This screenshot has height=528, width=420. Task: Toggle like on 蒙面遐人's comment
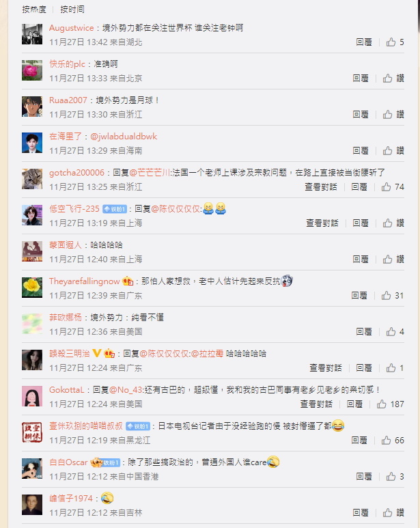point(393,260)
